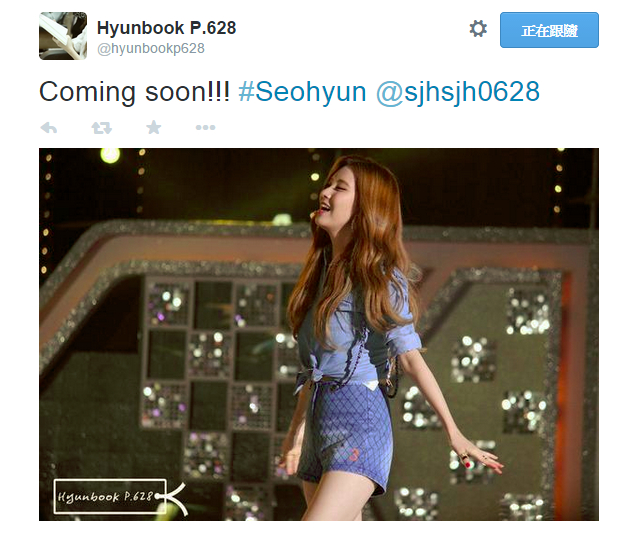Enlarge the attached stage photo

tap(319, 334)
